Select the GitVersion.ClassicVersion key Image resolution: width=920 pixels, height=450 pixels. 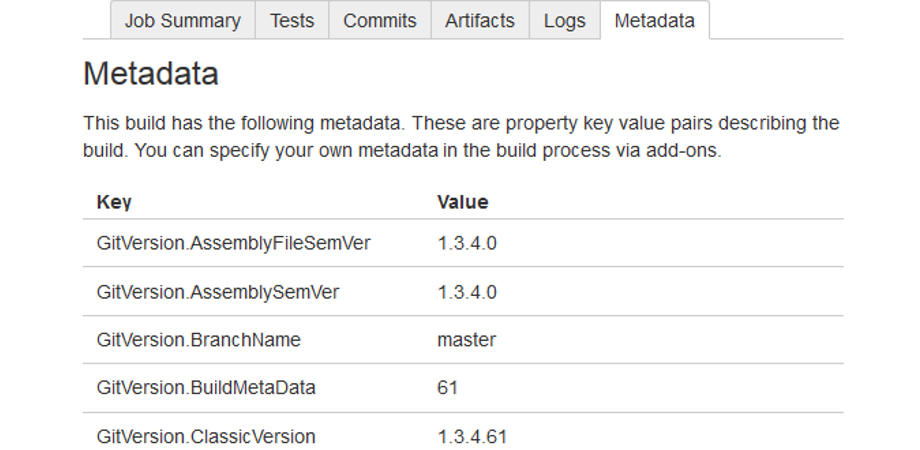point(206,437)
